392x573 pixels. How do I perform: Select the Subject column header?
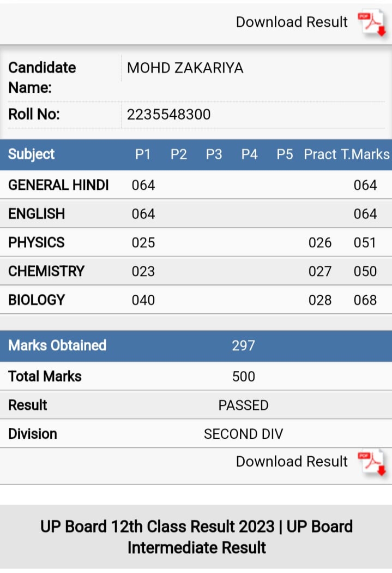[x=32, y=154]
